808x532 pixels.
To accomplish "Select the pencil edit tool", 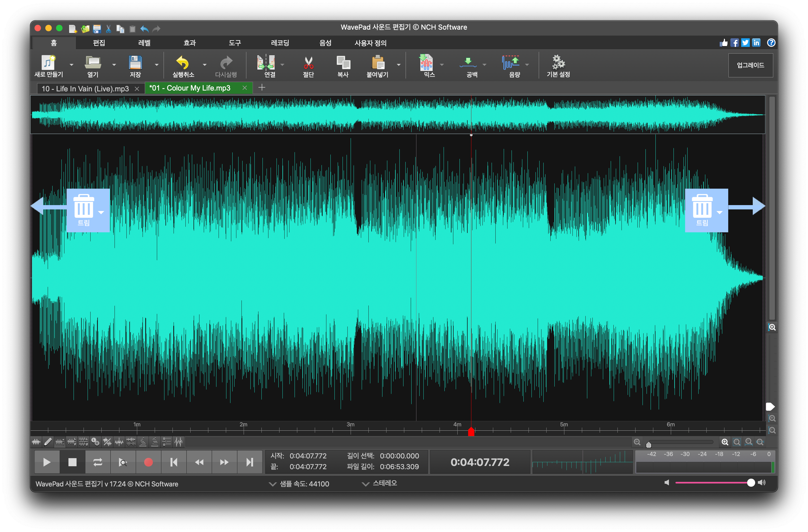I will (48, 442).
